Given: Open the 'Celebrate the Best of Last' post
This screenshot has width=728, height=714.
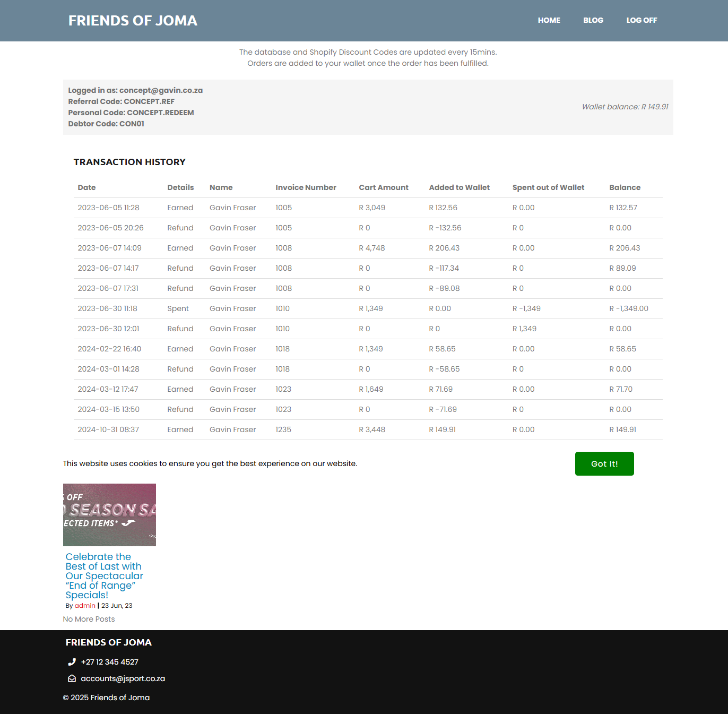Looking at the screenshot, I should [104, 575].
